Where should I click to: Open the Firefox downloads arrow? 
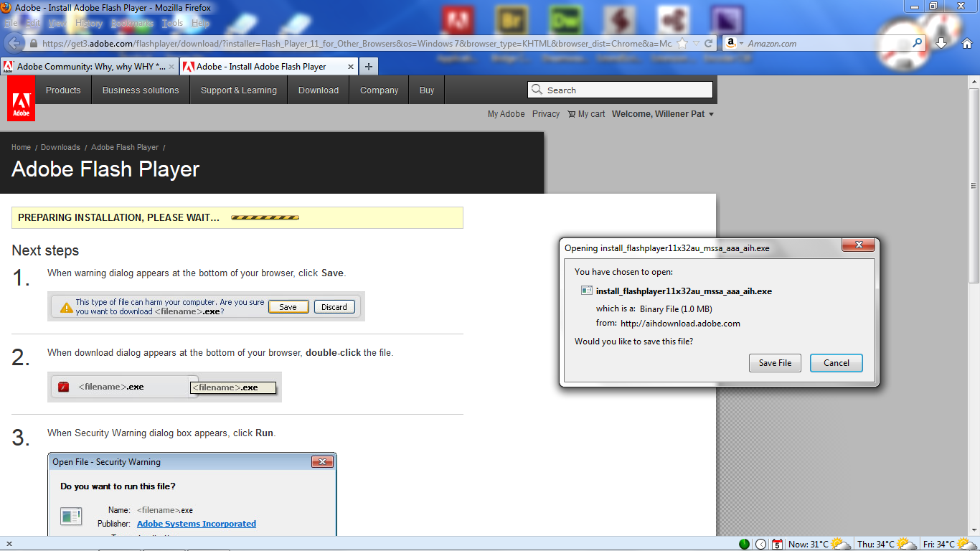pos(942,43)
